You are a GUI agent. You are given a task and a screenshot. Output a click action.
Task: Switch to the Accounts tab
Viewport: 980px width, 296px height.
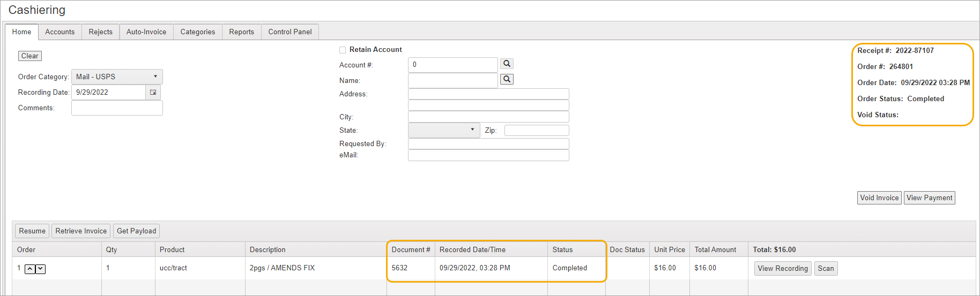click(x=60, y=32)
